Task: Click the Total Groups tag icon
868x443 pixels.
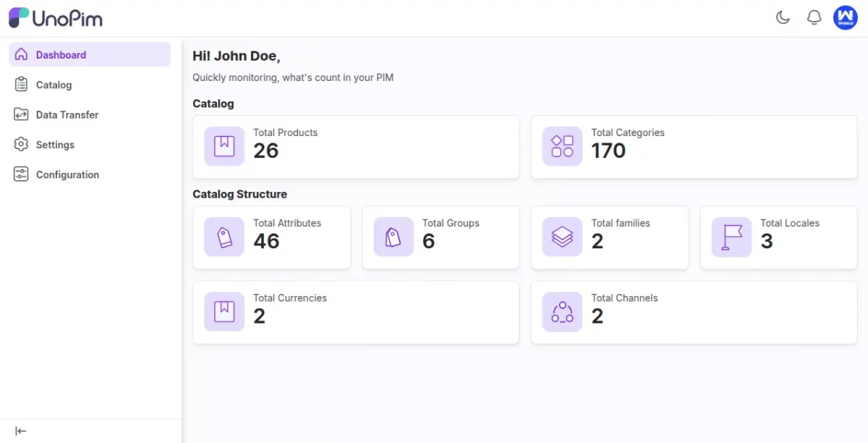Action: point(393,236)
